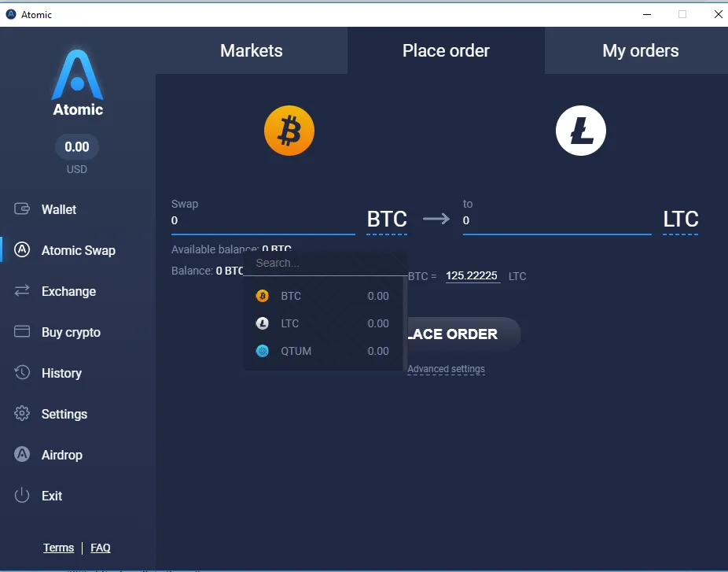Expand Advanced settings
The image size is (728, 572).
click(447, 369)
